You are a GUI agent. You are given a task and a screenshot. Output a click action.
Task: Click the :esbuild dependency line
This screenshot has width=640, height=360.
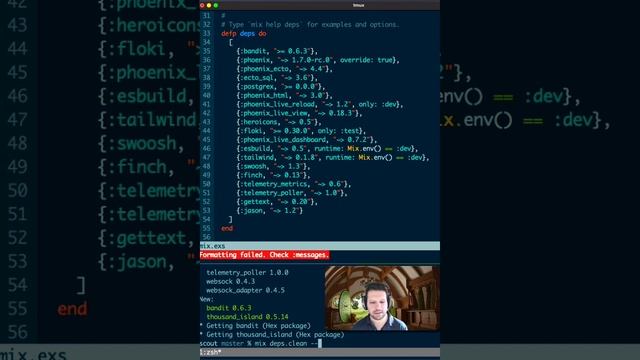tap(327, 149)
